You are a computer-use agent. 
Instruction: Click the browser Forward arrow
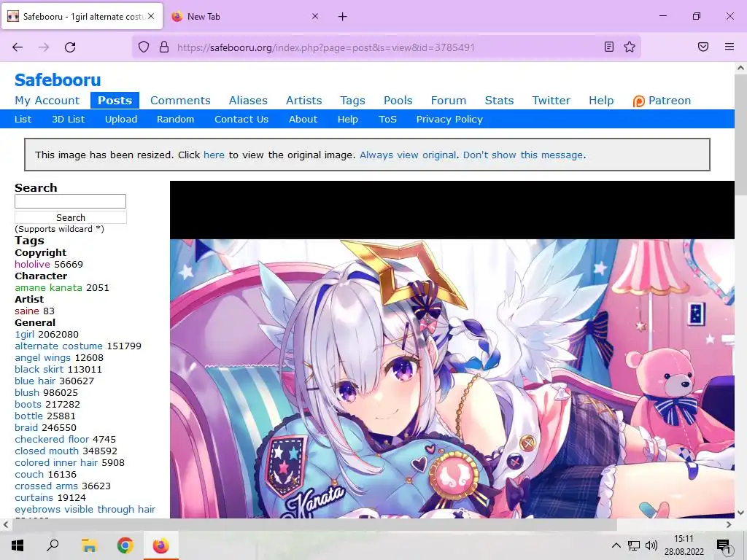pyautogui.click(x=44, y=47)
